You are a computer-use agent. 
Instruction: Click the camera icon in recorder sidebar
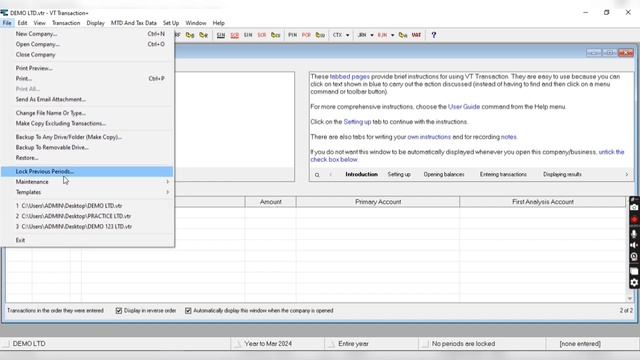[634, 207]
